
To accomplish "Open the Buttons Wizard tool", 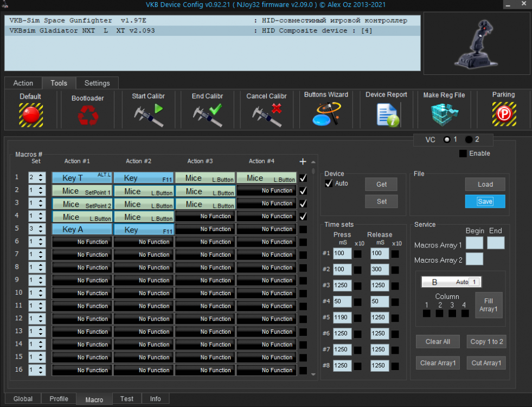I will (x=326, y=115).
